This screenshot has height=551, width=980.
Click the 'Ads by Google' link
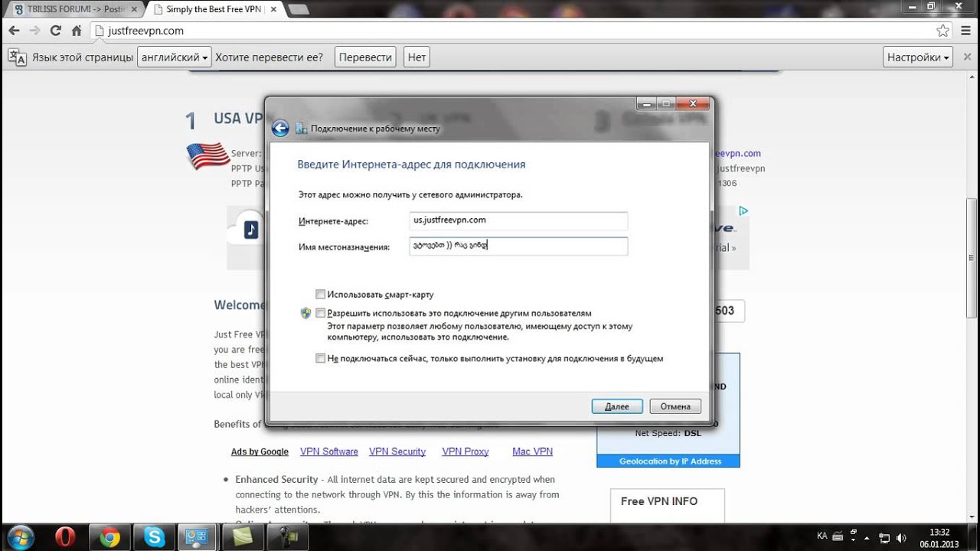(260, 452)
